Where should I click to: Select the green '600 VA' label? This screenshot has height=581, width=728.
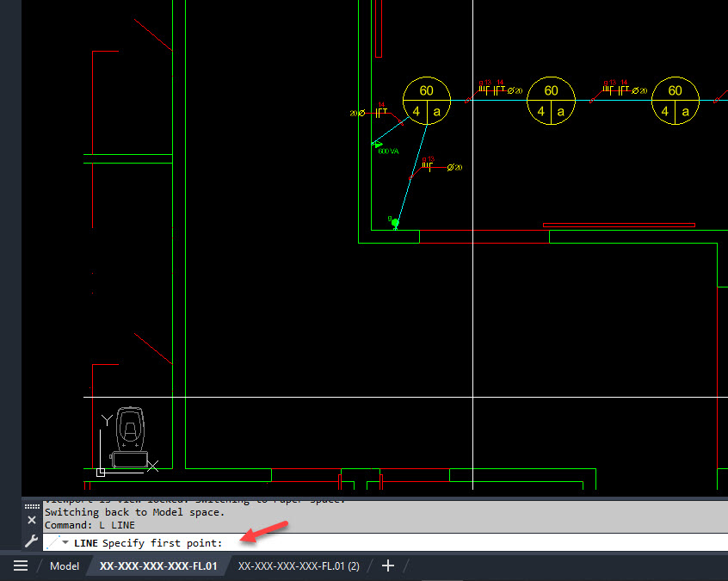point(388,151)
